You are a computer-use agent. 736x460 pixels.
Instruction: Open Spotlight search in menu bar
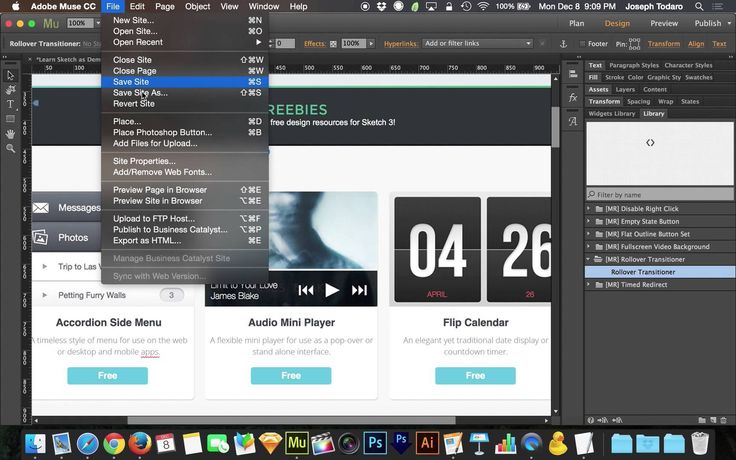[699, 7]
